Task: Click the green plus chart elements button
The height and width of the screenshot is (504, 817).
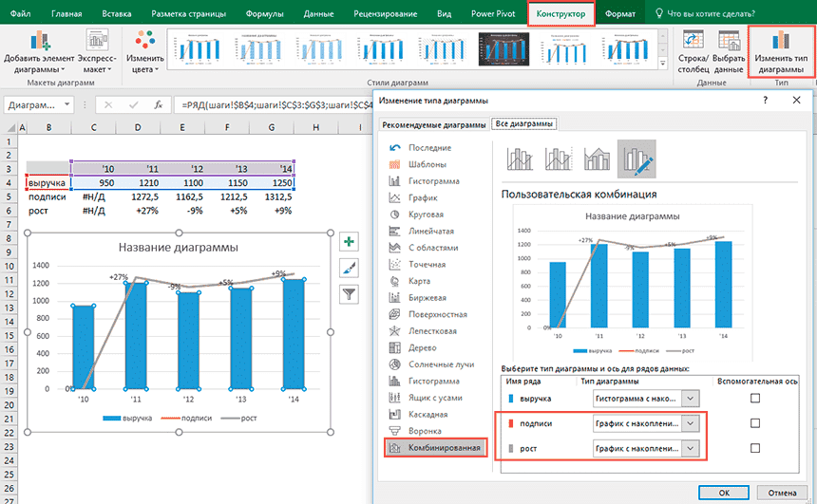Action: 349,244
